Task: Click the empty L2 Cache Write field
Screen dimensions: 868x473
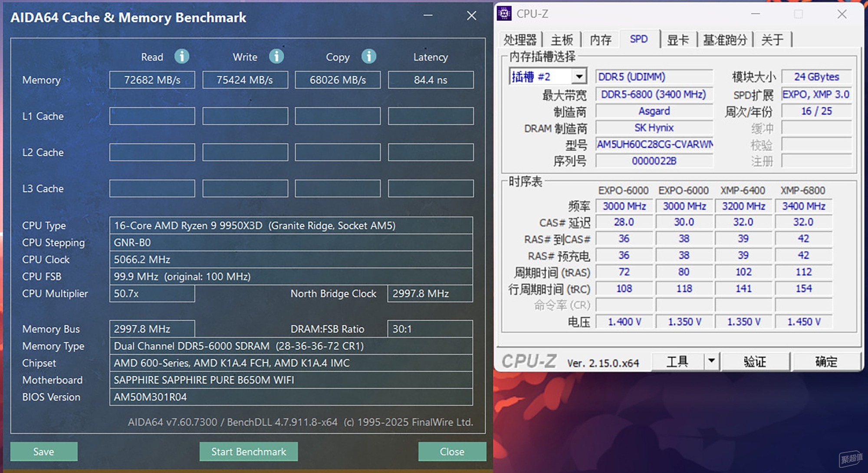Action: pos(245,152)
